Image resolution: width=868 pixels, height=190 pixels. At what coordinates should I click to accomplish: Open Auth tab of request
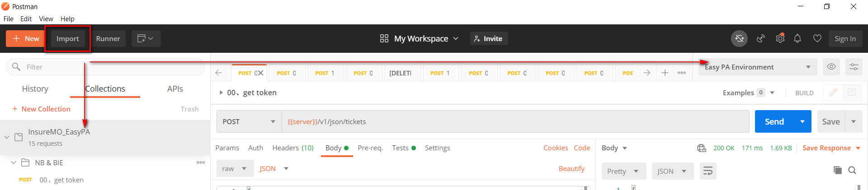coord(255,148)
